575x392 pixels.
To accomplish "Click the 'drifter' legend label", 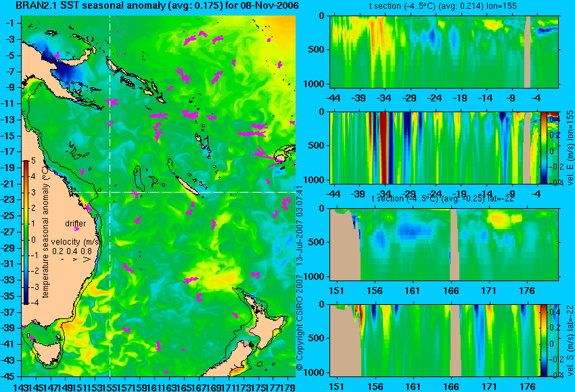I will pyautogui.click(x=76, y=224).
